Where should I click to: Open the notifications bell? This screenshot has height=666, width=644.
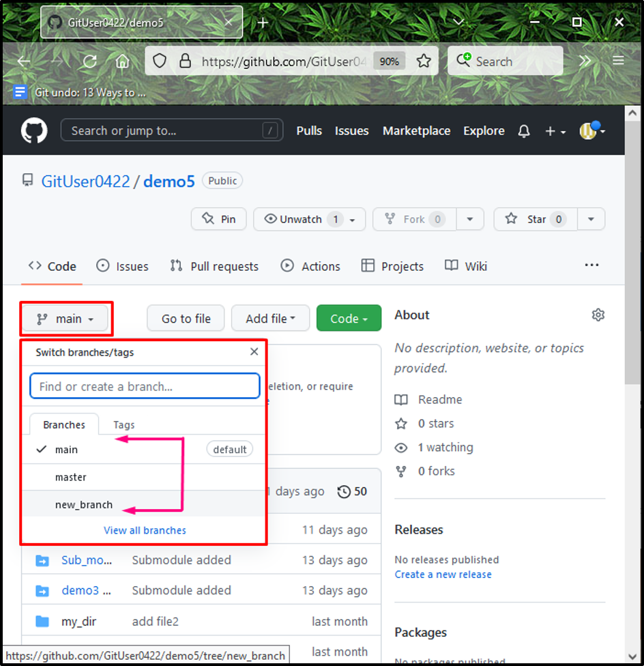pyautogui.click(x=523, y=130)
